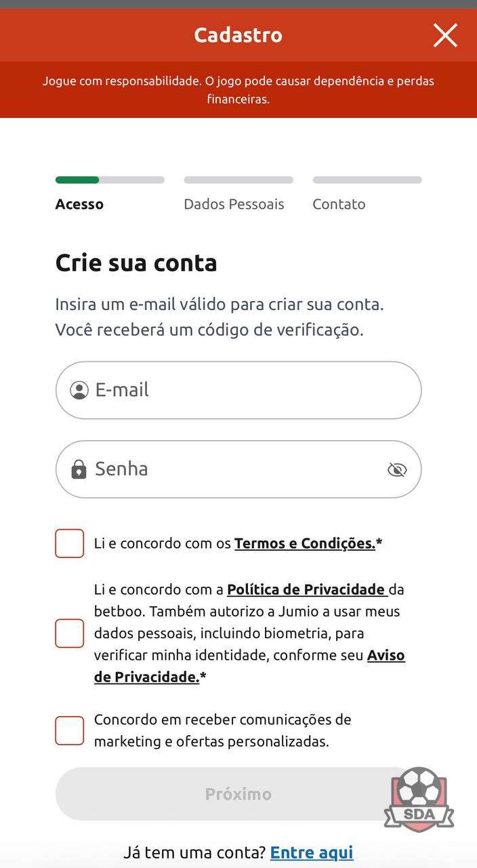Open Jumio's Aviso de Privacidade link
The width and height of the screenshot is (477, 868).
(x=386, y=656)
